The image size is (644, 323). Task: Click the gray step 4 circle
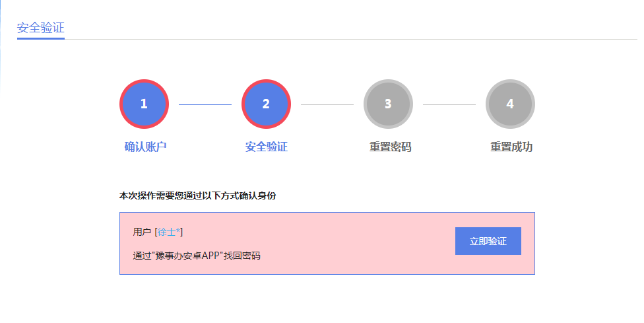pos(510,104)
